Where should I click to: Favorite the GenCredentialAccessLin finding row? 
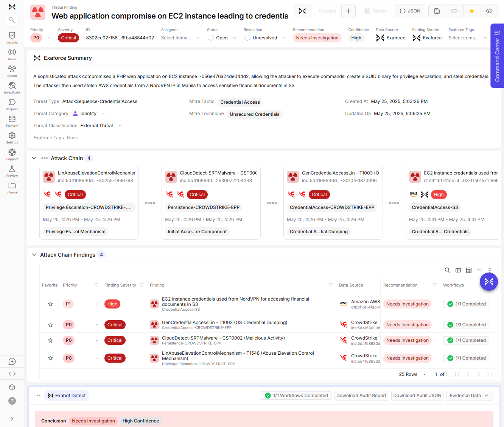point(50,325)
